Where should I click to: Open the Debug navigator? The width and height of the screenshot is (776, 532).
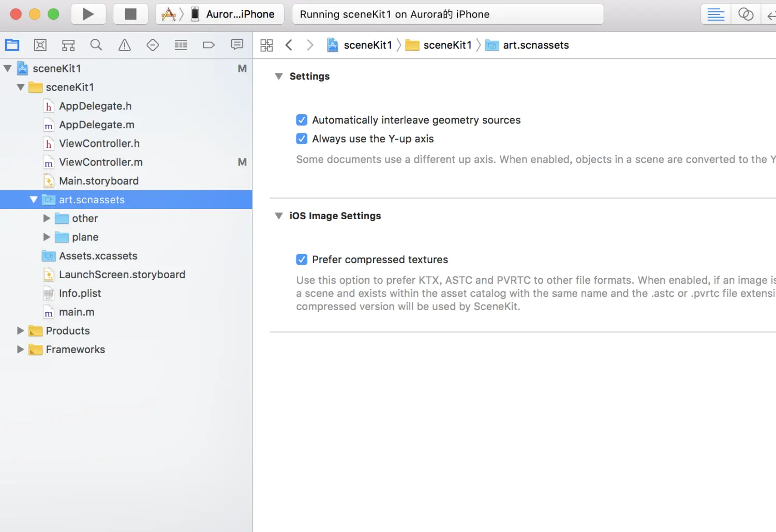pos(181,45)
